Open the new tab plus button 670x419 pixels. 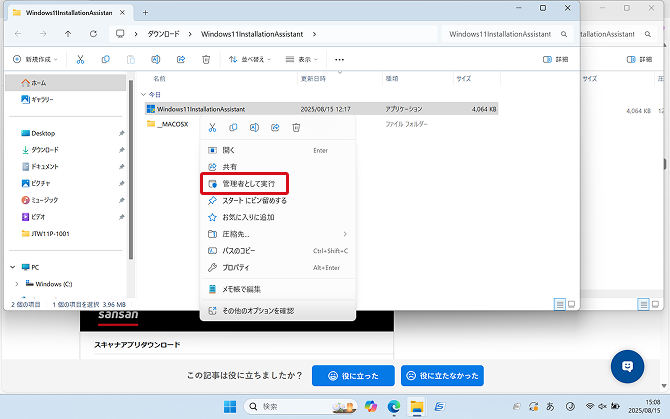point(145,12)
